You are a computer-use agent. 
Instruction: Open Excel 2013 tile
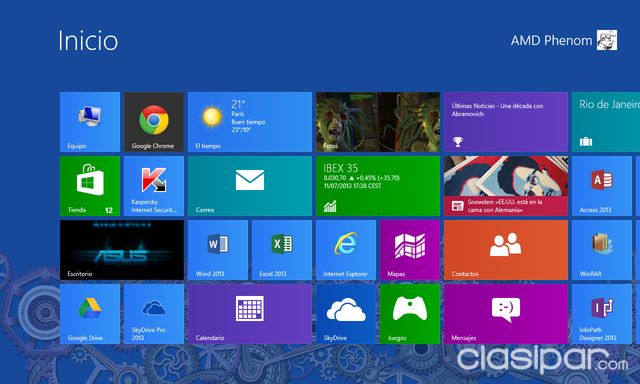coord(282,250)
